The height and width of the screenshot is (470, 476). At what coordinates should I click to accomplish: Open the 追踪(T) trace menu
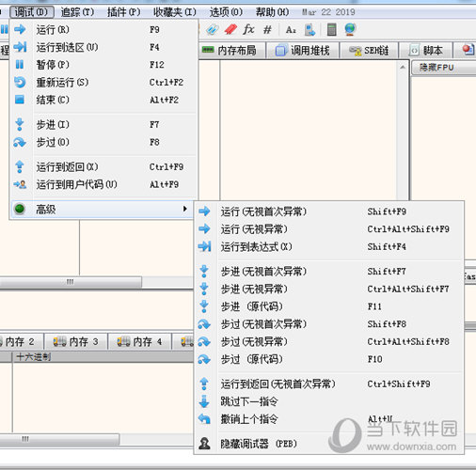tap(77, 12)
